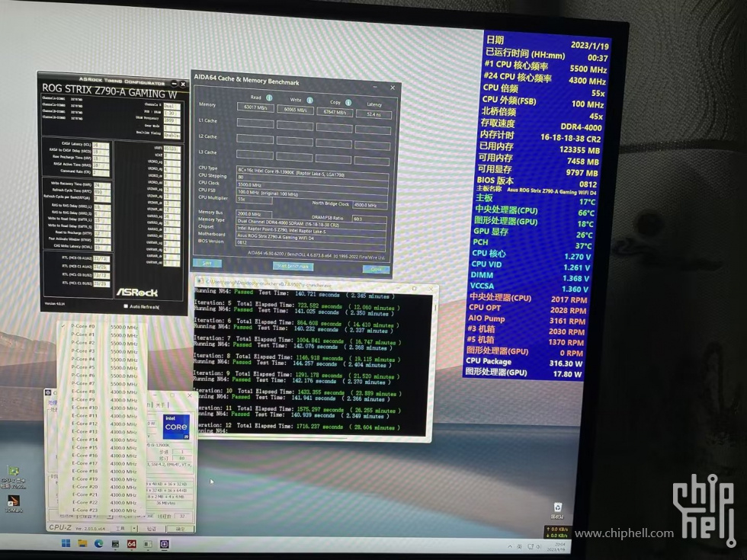Click Save in AIDA64 benchmark window
This screenshot has height=560, width=747.
click(x=207, y=263)
